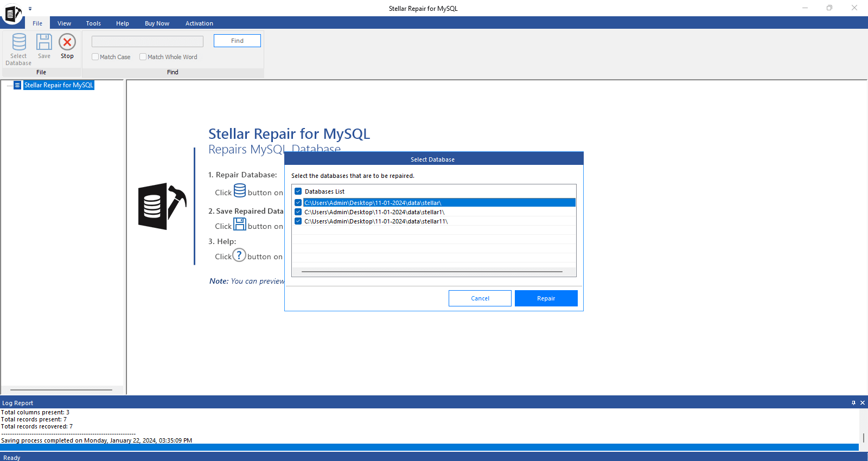The height and width of the screenshot is (461, 868).
Task: Select Stellar Repair for MySQL tree node
Action: click(x=59, y=85)
